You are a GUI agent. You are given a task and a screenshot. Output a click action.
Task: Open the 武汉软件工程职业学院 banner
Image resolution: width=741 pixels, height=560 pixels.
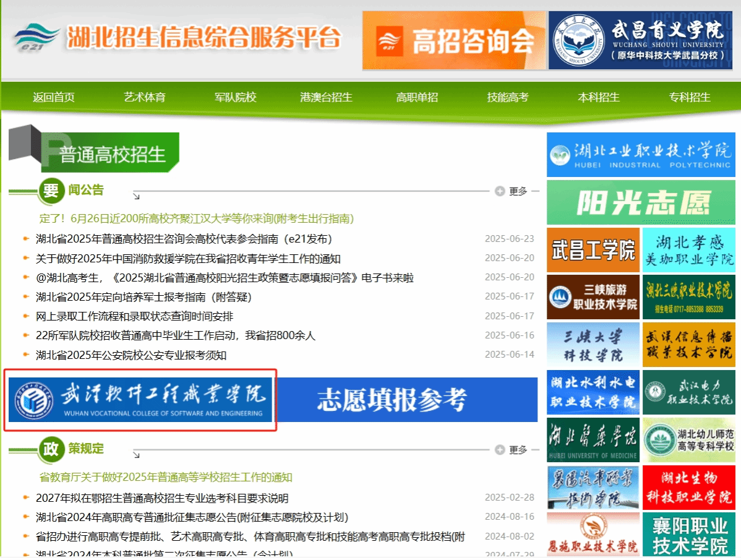click(x=140, y=400)
